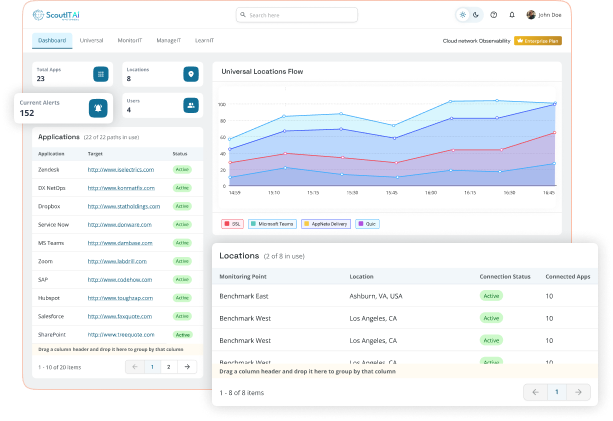Click the Enterprise Plan button

(537, 41)
